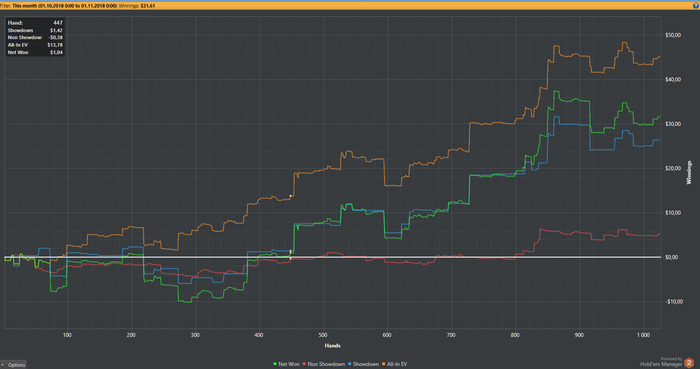Click the Hand: 447 tooltip row
This screenshot has height=369, width=700.
[35, 23]
